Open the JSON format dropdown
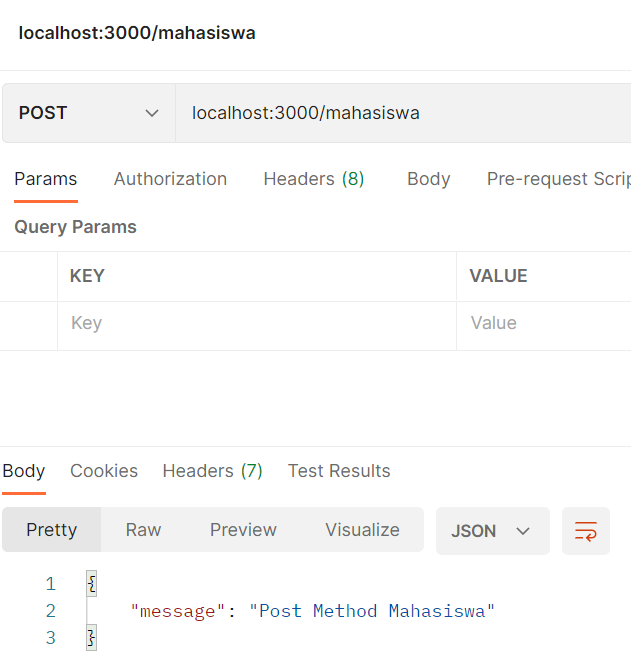The height and width of the screenshot is (663, 631). coord(493,531)
